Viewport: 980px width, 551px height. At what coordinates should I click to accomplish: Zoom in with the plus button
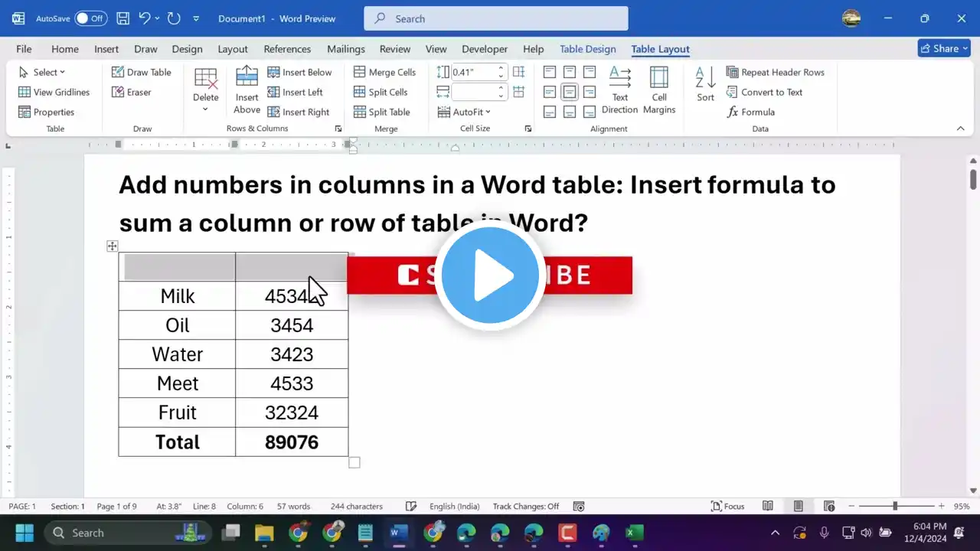tap(941, 507)
